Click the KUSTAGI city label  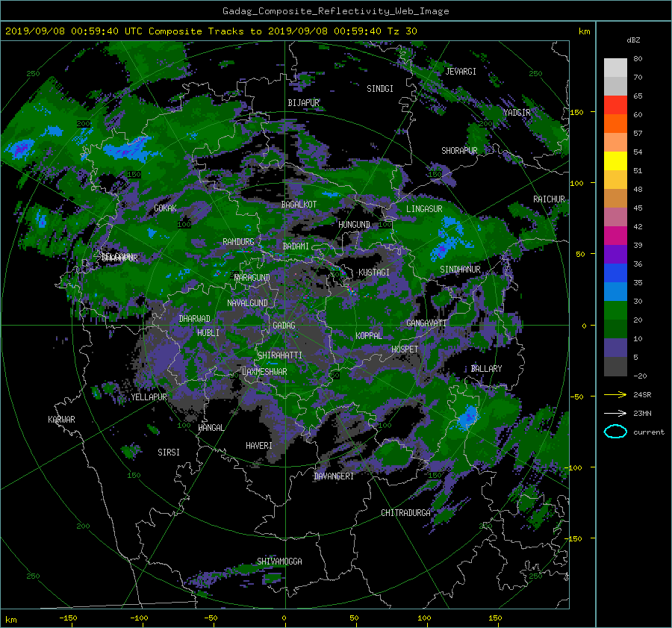374,273
